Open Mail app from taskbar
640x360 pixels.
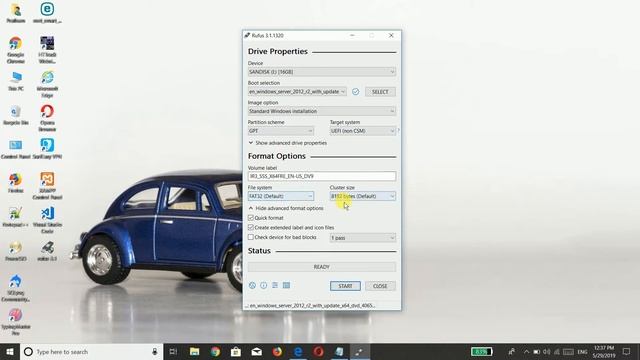click(x=256, y=351)
